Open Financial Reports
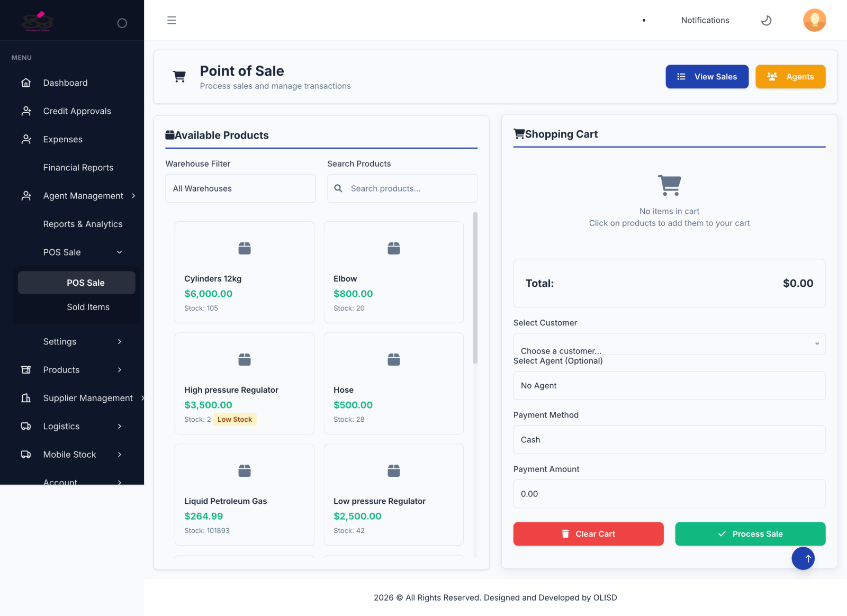847x616 pixels. click(x=78, y=168)
